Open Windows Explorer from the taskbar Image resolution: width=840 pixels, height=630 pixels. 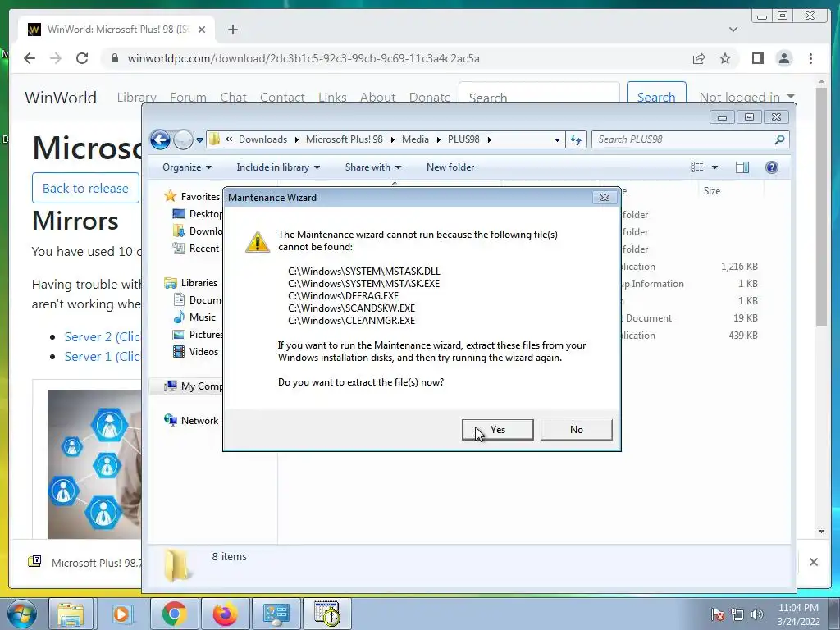[x=71, y=614]
